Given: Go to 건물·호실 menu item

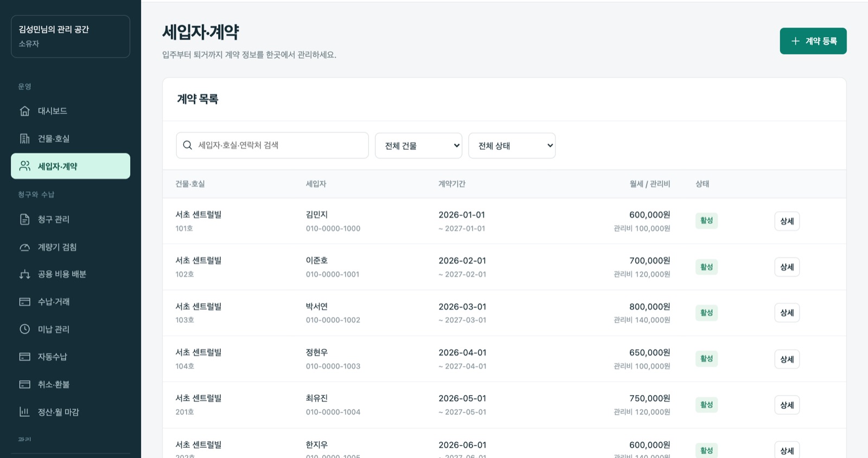Looking at the screenshot, I should [71, 139].
